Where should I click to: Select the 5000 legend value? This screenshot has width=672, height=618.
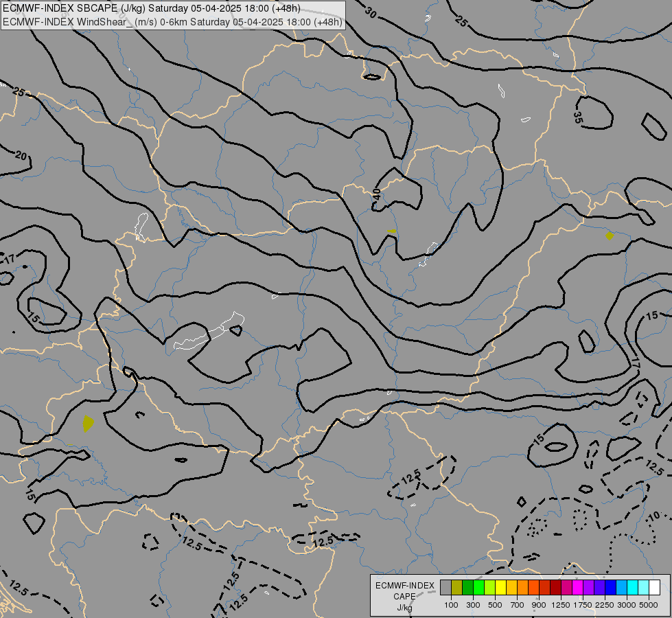(648, 605)
